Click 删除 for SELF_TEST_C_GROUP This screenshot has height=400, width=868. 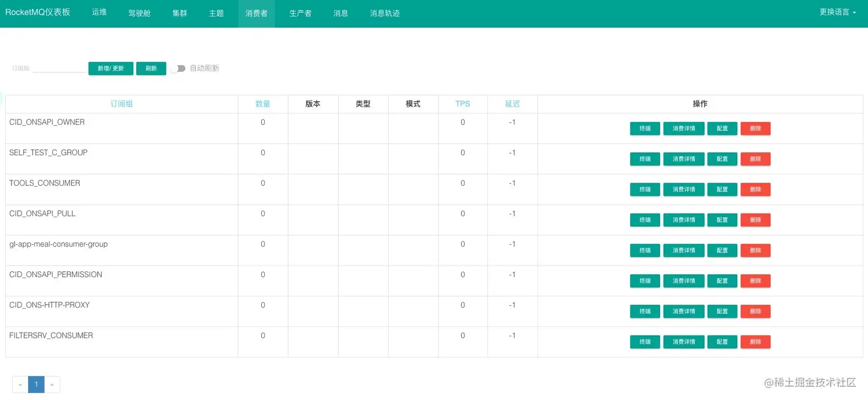(x=755, y=159)
